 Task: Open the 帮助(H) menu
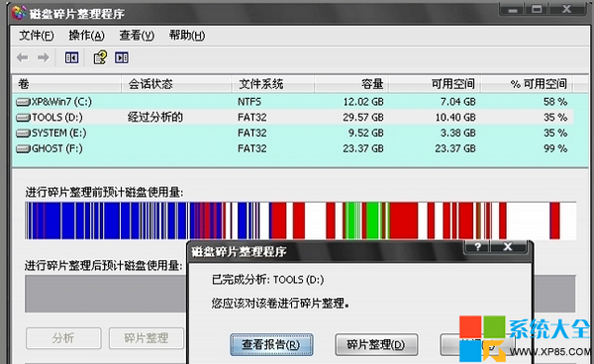click(x=187, y=36)
